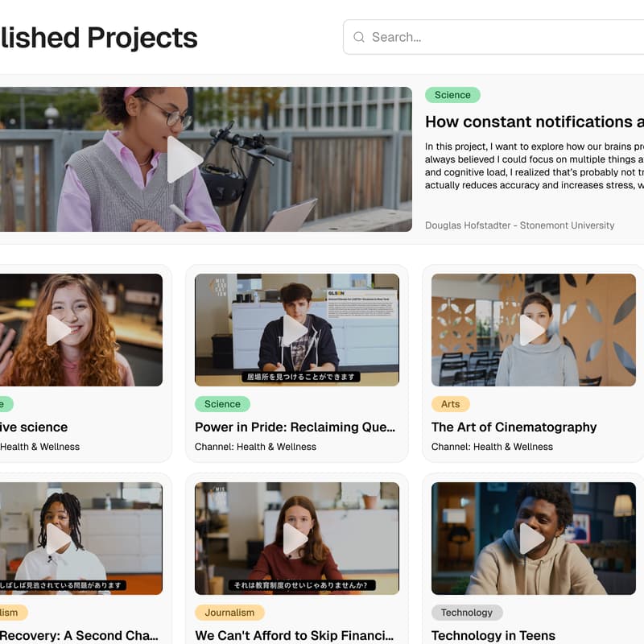
Task: Select the Journalism tag above We Can't Afford
Action: click(x=229, y=613)
